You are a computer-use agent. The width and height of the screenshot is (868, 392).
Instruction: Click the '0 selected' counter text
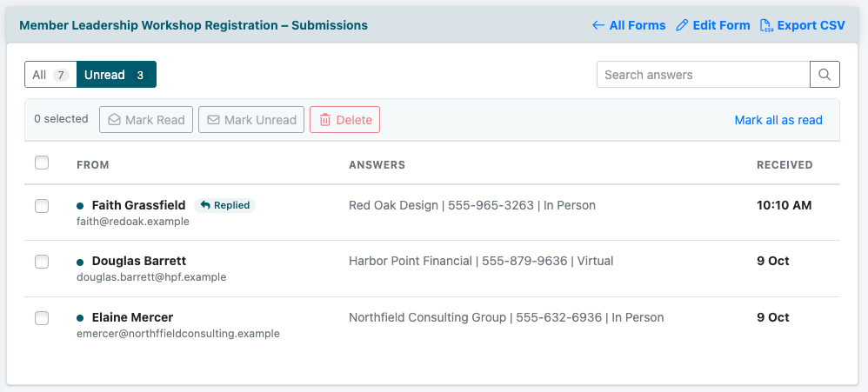tap(61, 119)
